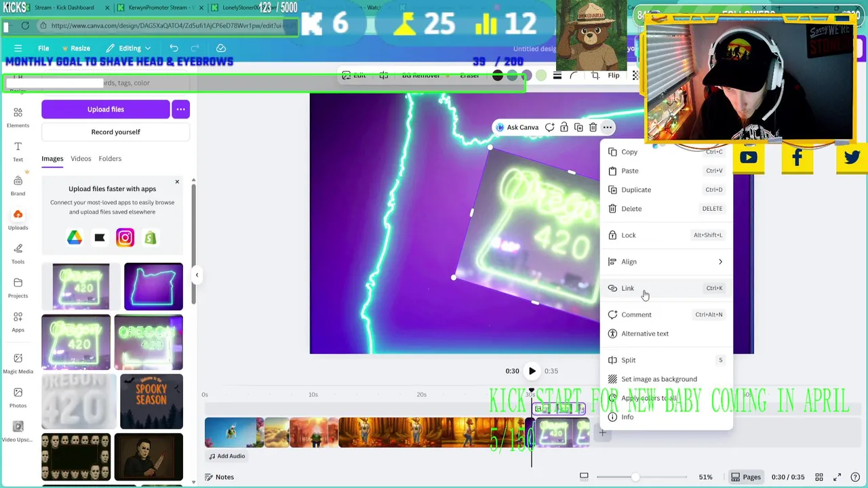Open more upload options (three dots)
The width and height of the screenshot is (868, 488).
click(x=180, y=109)
